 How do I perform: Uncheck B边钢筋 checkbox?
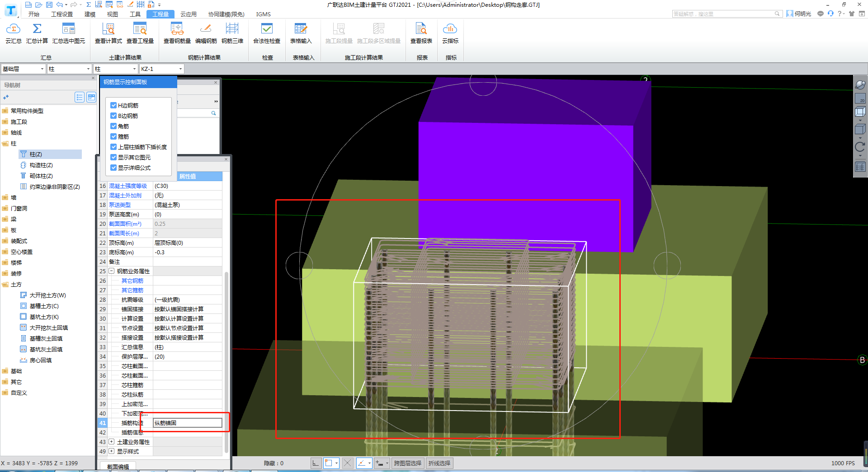point(113,116)
